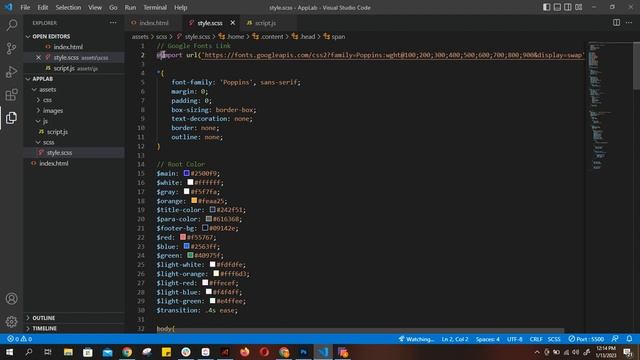
Task: Change encoding via UTF-8 status item
Action: click(514, 339)
